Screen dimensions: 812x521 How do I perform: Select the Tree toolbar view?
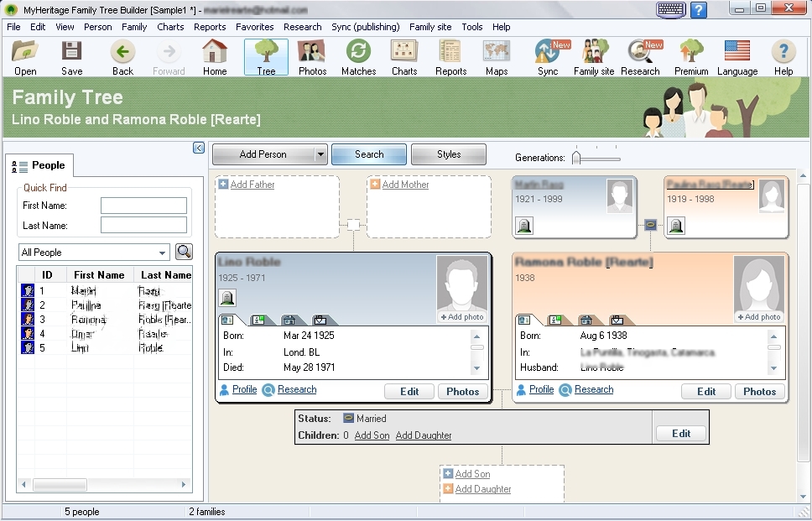pos(266,58)
